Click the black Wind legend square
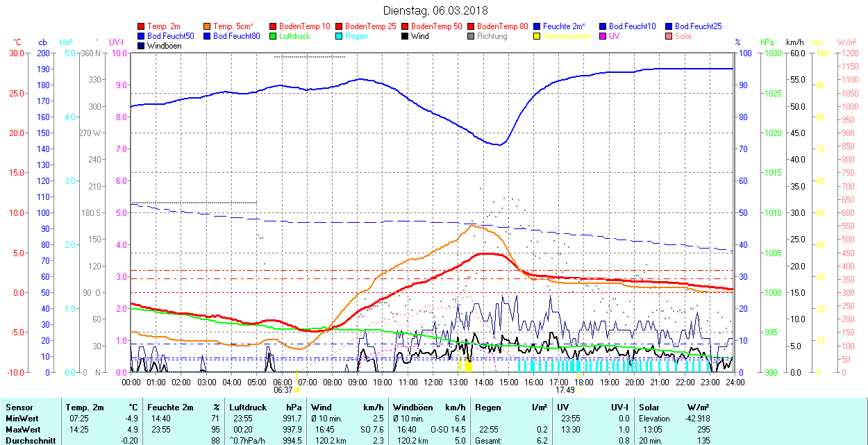 (x=405, y=36)
